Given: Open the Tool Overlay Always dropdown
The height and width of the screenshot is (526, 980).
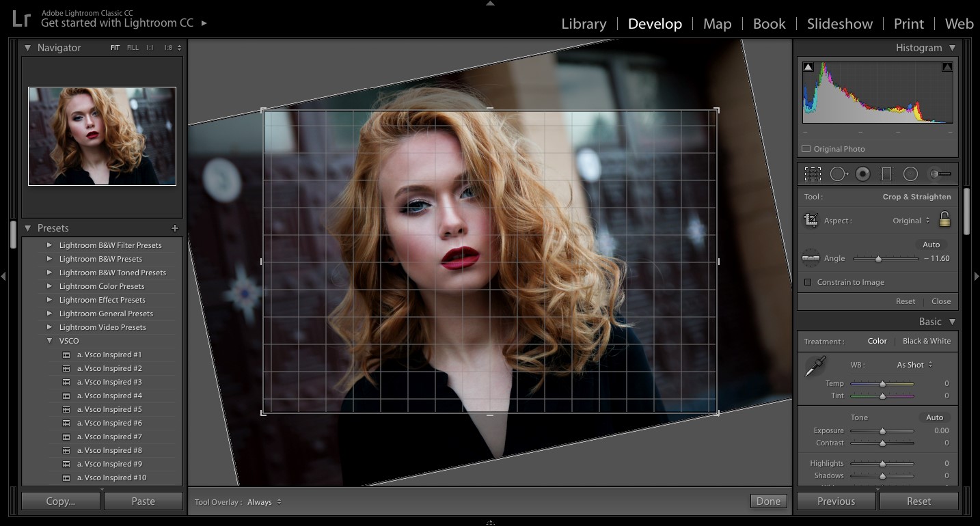Looking at the screenshot, I should [x=264, y=502].
